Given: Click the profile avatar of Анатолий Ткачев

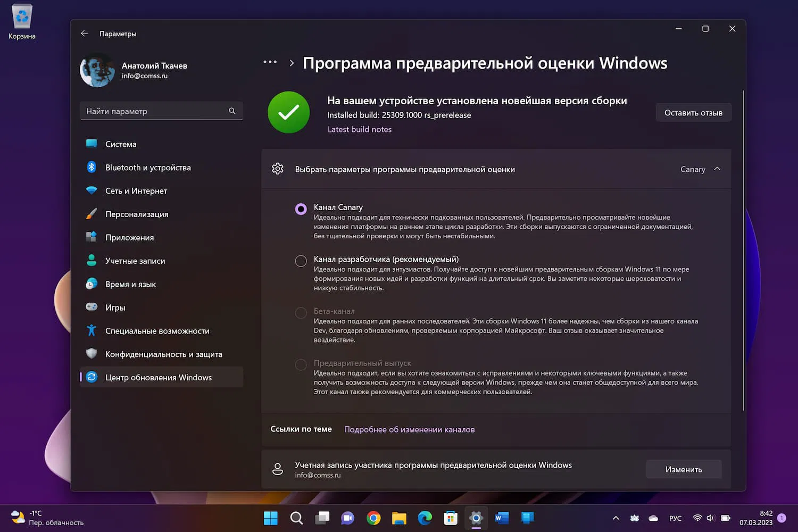Looking at the screenshot, I should tap(97, 70).
